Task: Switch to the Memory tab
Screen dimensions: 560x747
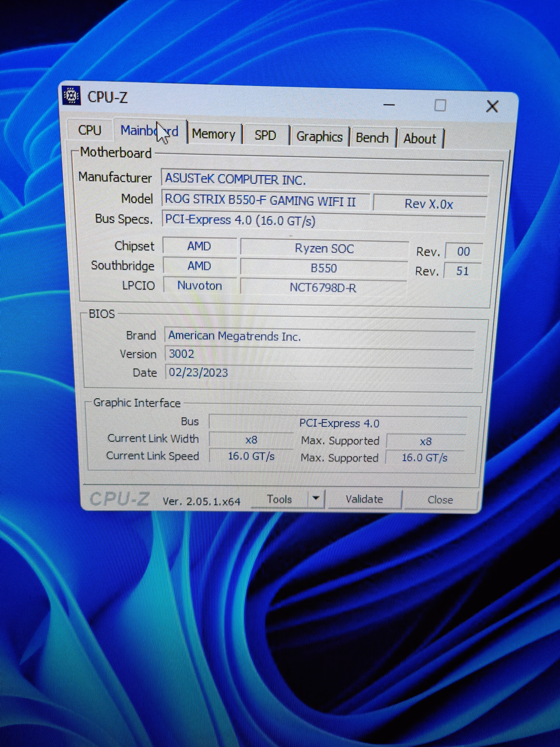Action: (213, 134)
